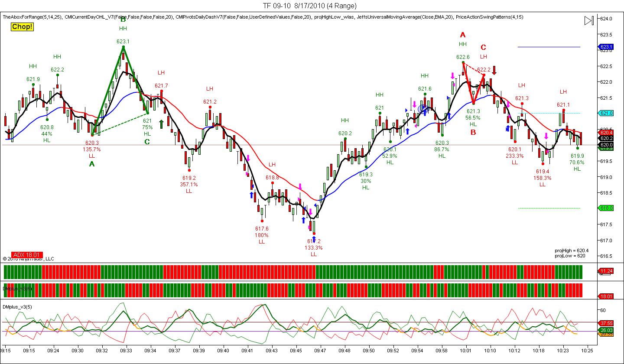Select the 621.9 swing high label

(x=33, y=79)
